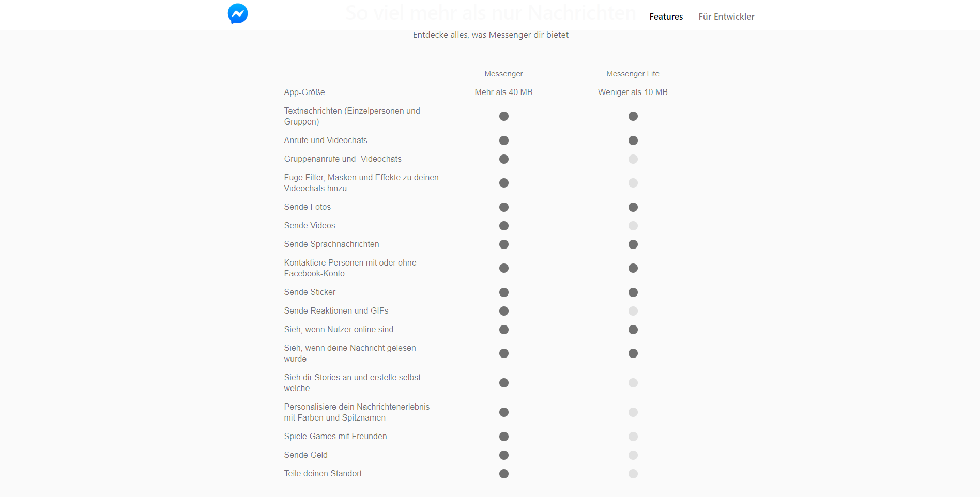
Task: Click Messenger dot for Textnachrichten row
Action: tap(504, 116)
